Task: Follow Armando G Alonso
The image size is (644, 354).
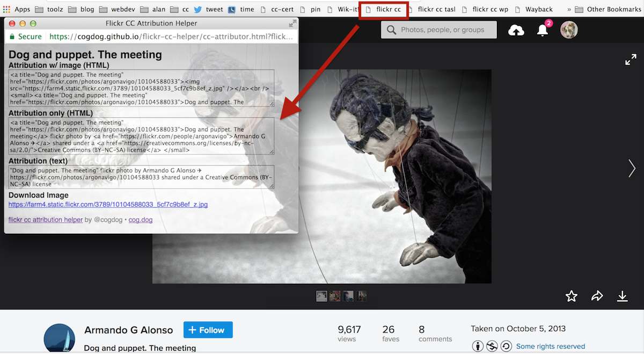Action: click(x=208, y=330)
